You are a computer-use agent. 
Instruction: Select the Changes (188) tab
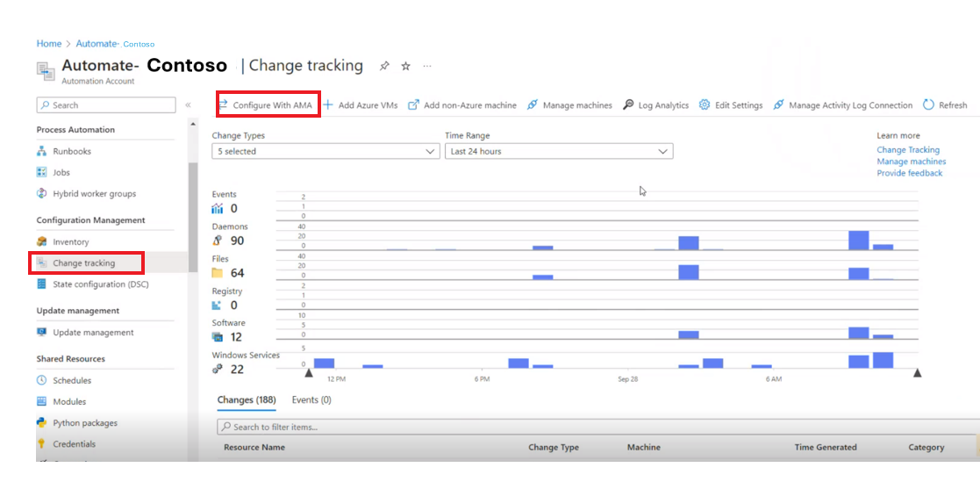pyautogui.click(x=247, y=400)
